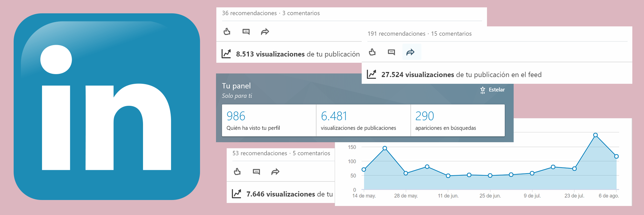Viewport: 644px width, 215px height.
Task: Select the chart data point above 9 de jul.
Action: [x=532, y=173]
